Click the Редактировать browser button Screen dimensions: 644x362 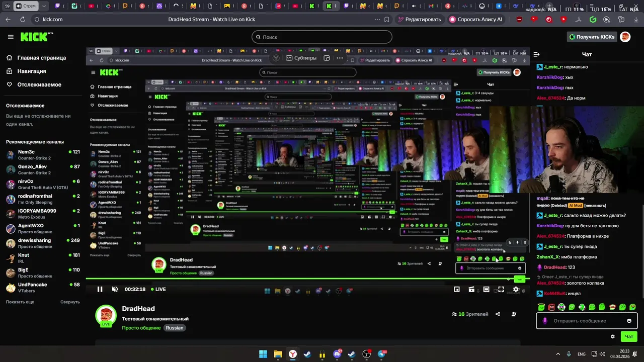click(x=419, y=19)
